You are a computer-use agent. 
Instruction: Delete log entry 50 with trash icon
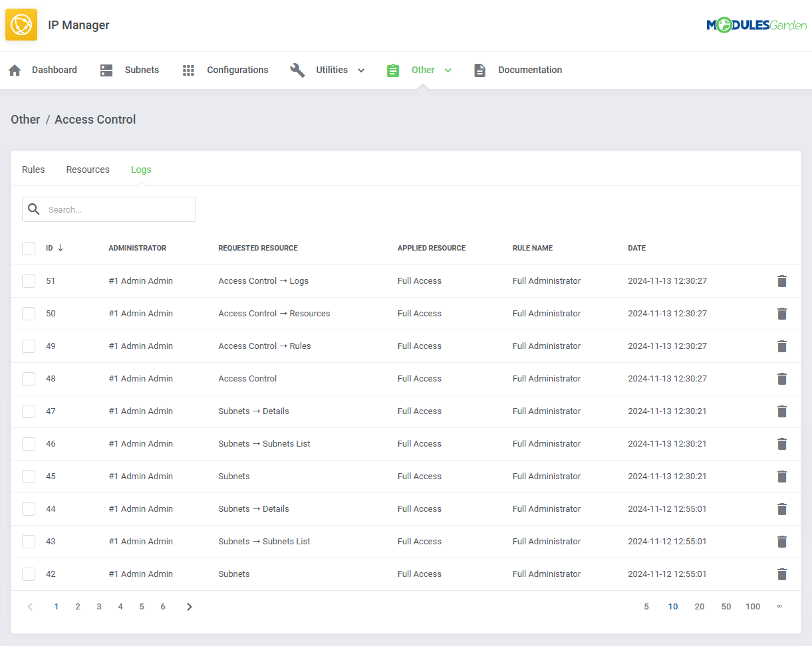point(782,314)
